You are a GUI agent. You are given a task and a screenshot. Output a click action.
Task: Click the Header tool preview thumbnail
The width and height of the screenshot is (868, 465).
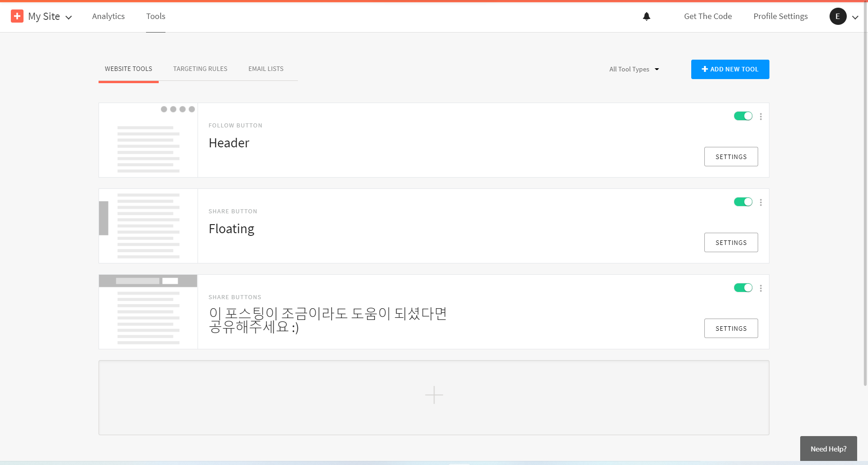(x=148, y=140)
